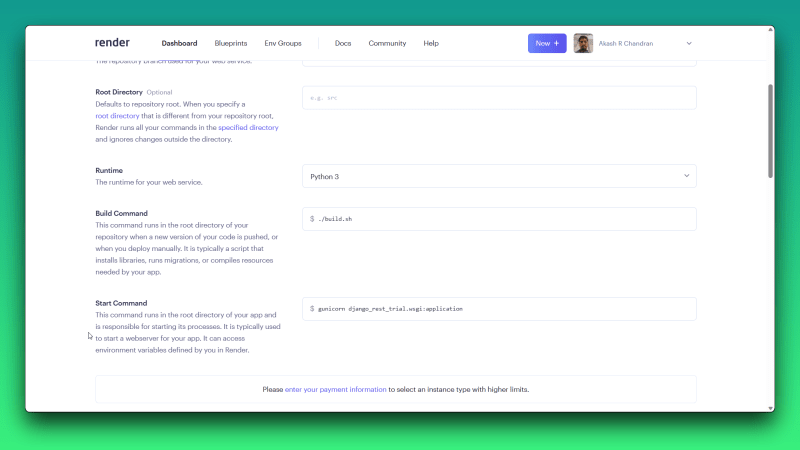Image resolution: width=800 pixels, height=450 pixels.
Task: Expand the account dropdown chevron
Action: pyautogui.click(x=689, y=43)
